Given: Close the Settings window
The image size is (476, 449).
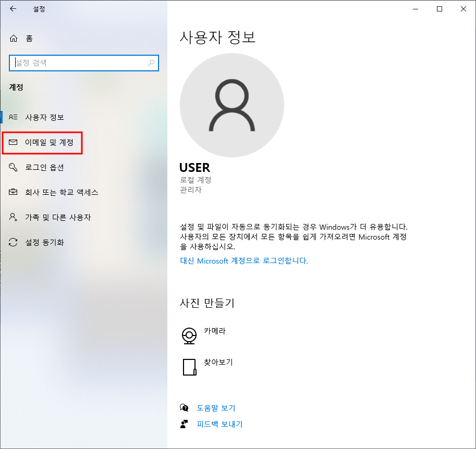Looking at the screenshot, I should pyautogui.click(x=463, y=9).
